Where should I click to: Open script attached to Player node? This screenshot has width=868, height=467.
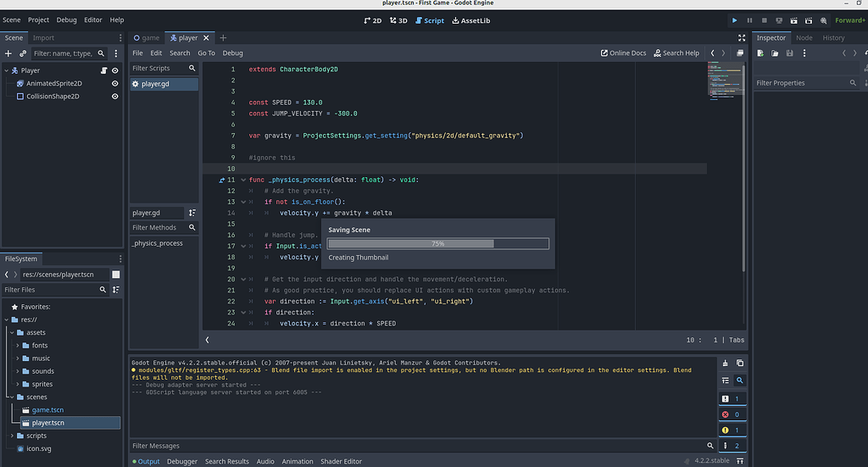pyautogui.click(x=103, y=71)
